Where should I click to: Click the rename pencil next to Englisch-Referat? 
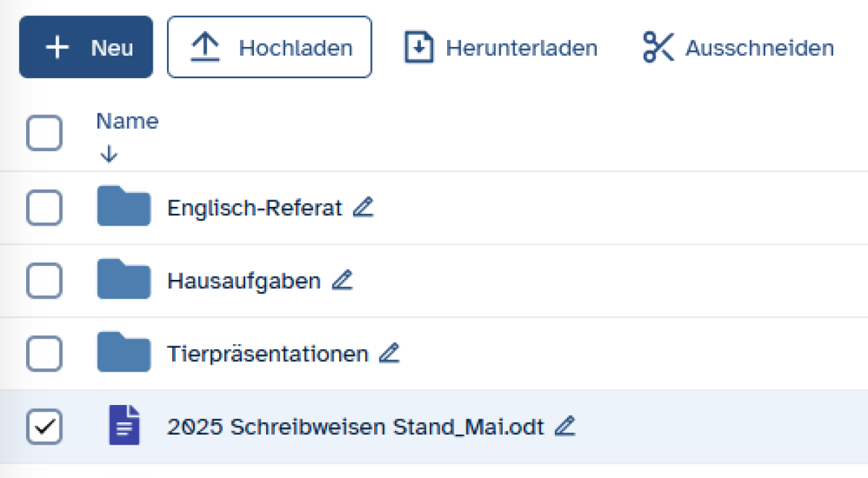coord(363,208)
